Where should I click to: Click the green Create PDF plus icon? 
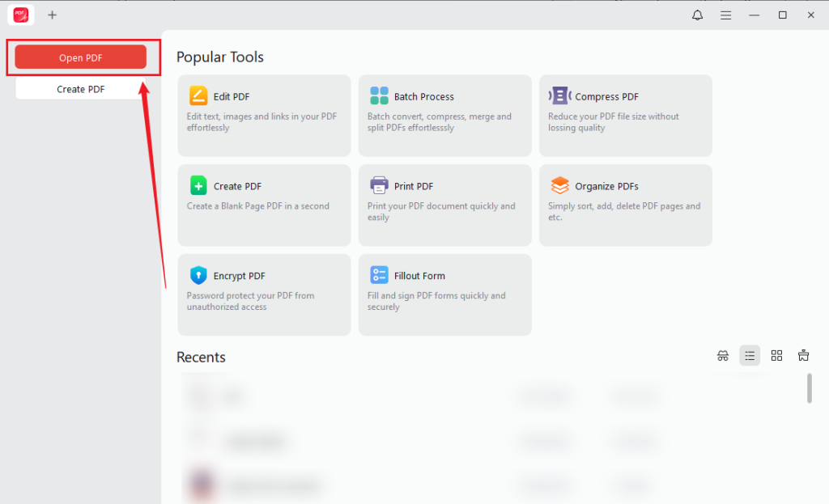[x=198, y=186]
